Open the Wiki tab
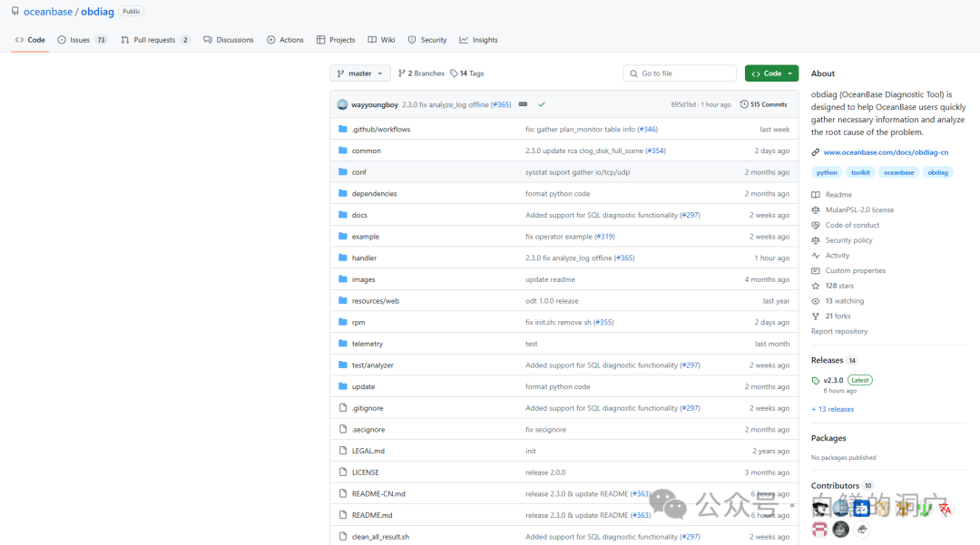 [381, 40]
